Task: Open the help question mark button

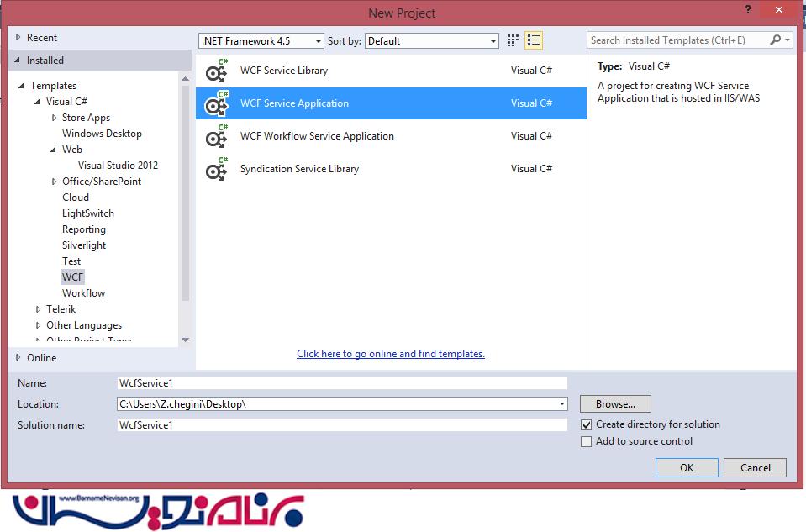Action: coord(748,9)
